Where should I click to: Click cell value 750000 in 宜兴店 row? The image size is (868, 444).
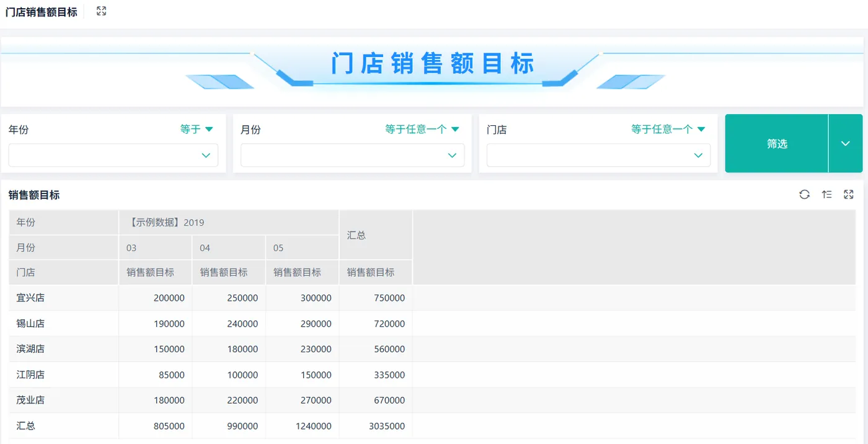pos(389,298)
